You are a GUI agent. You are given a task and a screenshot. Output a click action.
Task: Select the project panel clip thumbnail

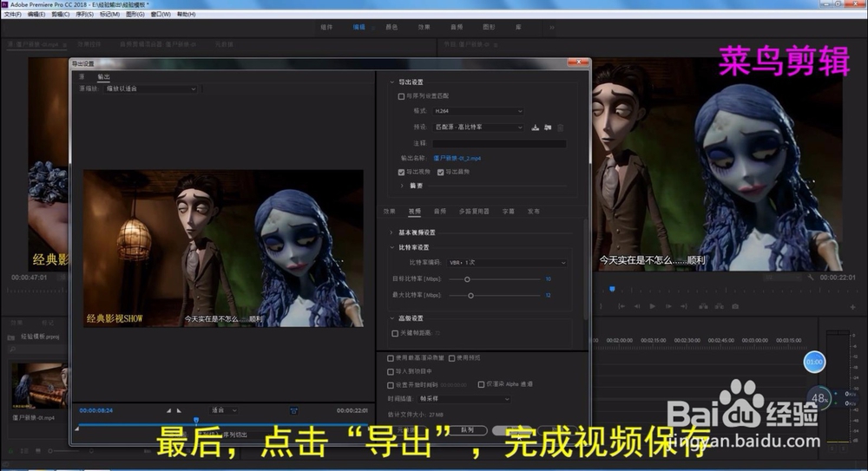[40, 386]
